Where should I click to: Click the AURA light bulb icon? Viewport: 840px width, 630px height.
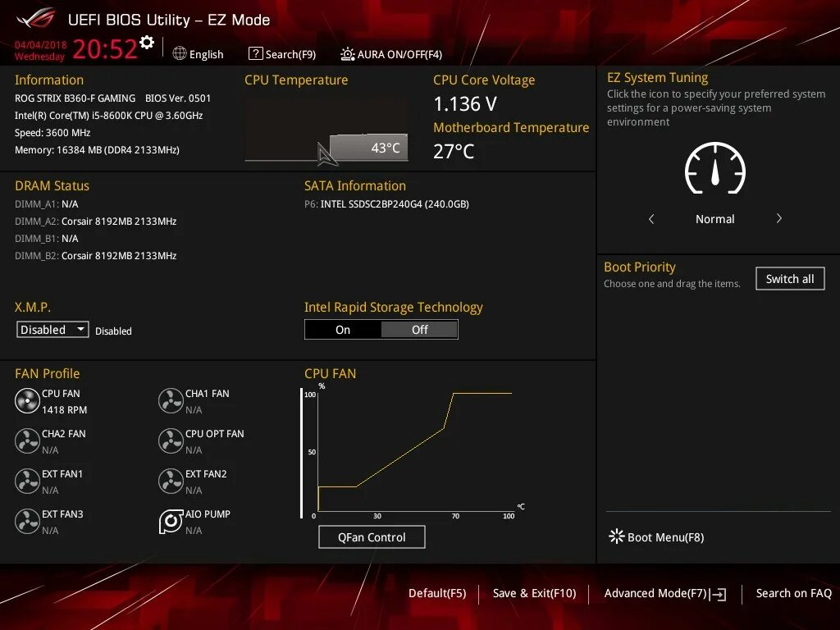tap(347, 54)
